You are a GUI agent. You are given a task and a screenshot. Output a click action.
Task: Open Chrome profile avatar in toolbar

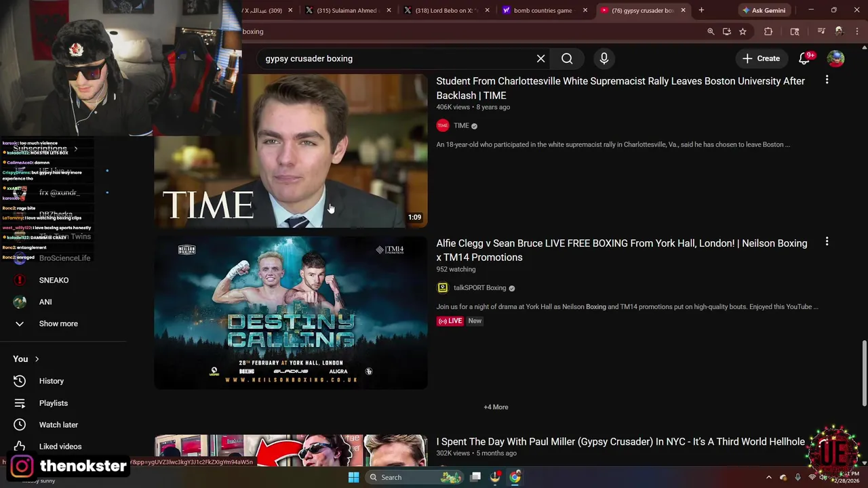(839, 31)
